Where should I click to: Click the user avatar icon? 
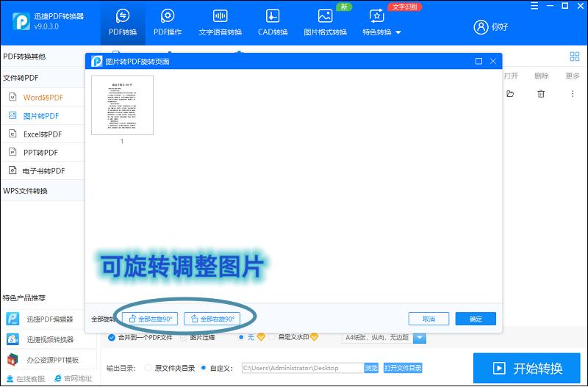481,27
